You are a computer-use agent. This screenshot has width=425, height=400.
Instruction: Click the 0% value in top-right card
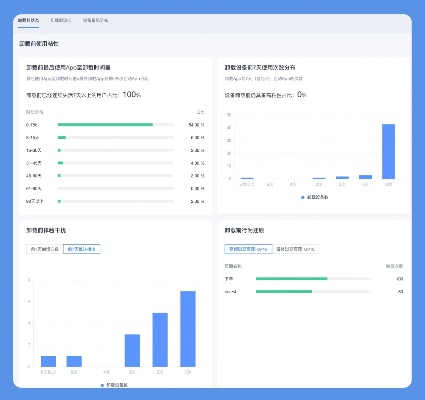pyautogui.click(x=302, y=95)
